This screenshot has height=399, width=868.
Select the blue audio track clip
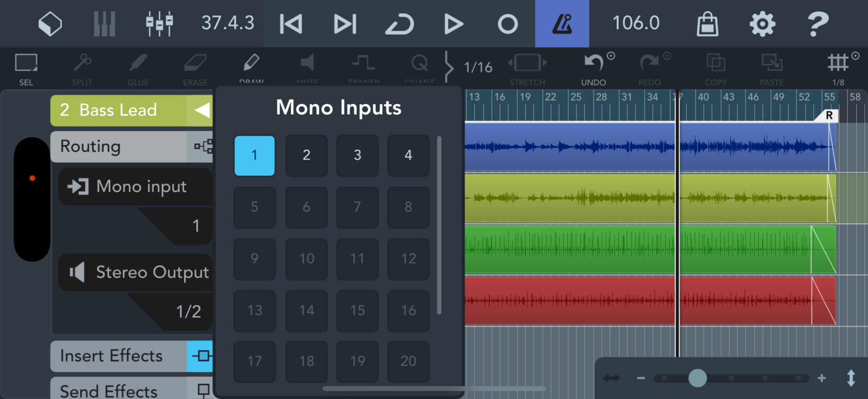click(x=650, y=147)
